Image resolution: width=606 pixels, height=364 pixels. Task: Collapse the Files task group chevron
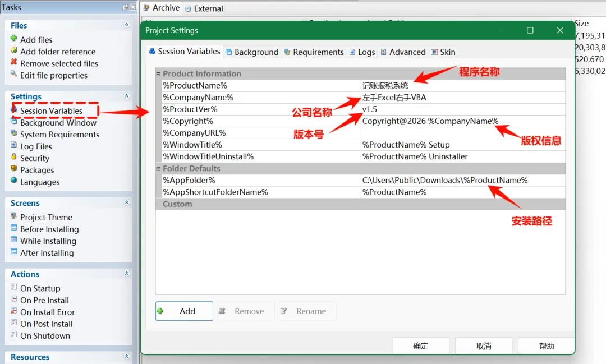tap(126, 25)
